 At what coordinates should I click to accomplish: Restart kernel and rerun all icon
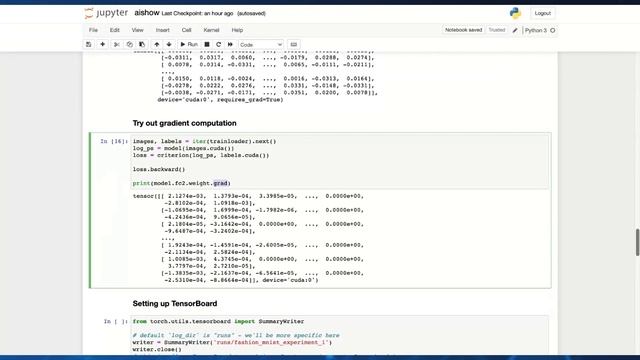(x=230, y=44)
